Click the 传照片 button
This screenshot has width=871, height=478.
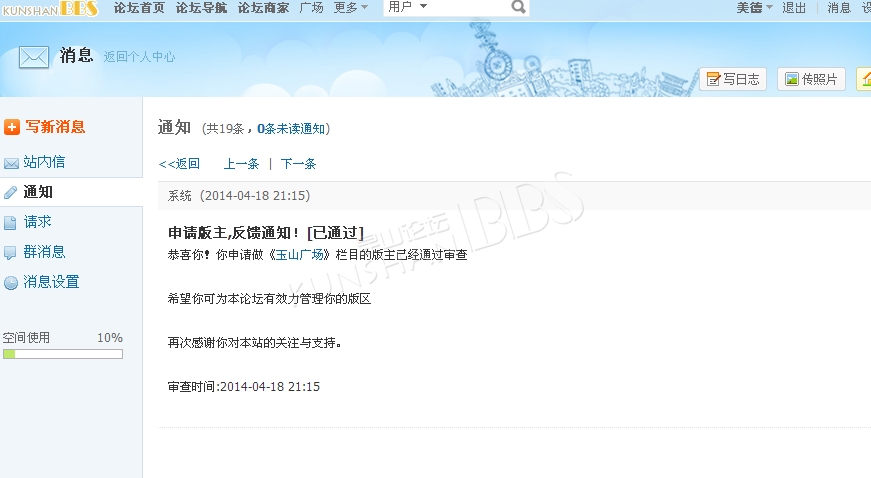(811, 79)
